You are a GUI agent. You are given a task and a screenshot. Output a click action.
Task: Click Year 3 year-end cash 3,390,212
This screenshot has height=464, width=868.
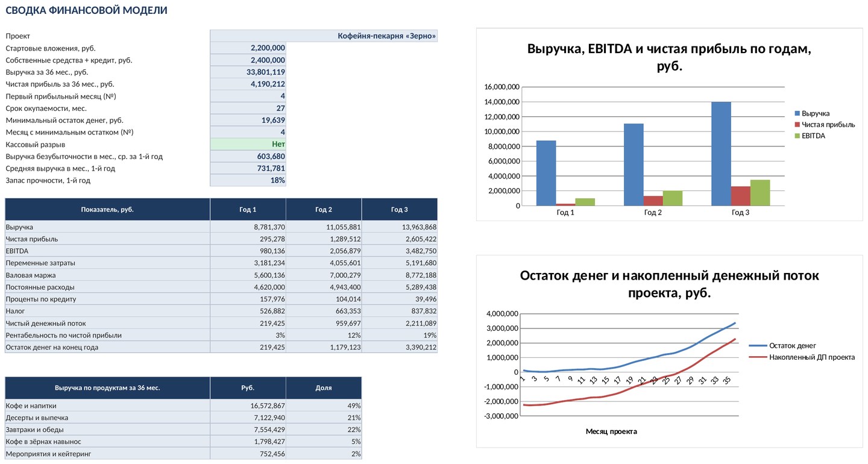coord(400,347)
